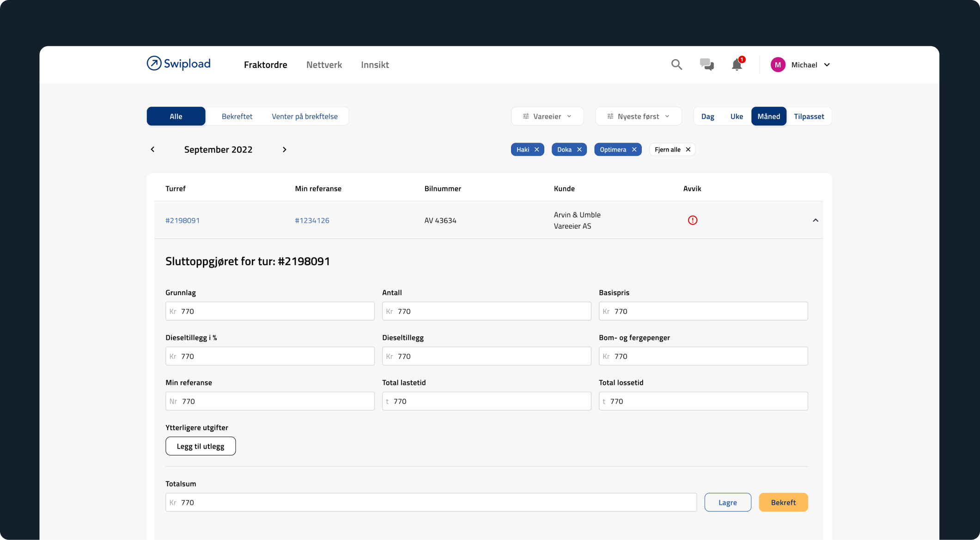
Task: Click the Lagre button
Action: point(728,503)
